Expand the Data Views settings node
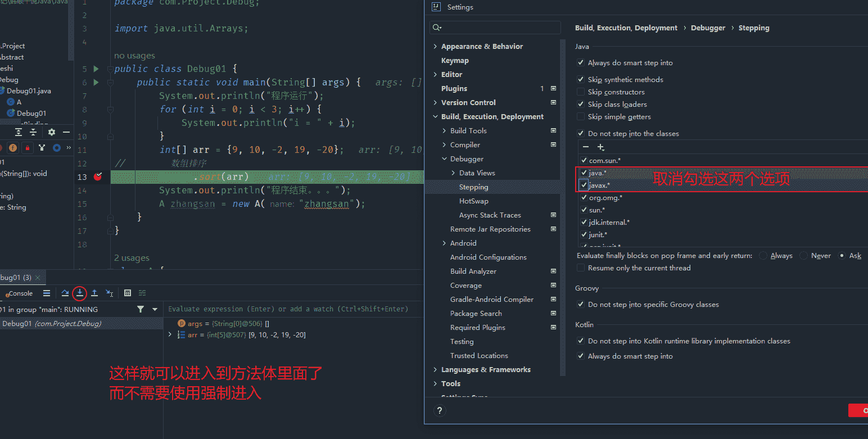This screenshot has height=439, width=868. tap(453, 173)
